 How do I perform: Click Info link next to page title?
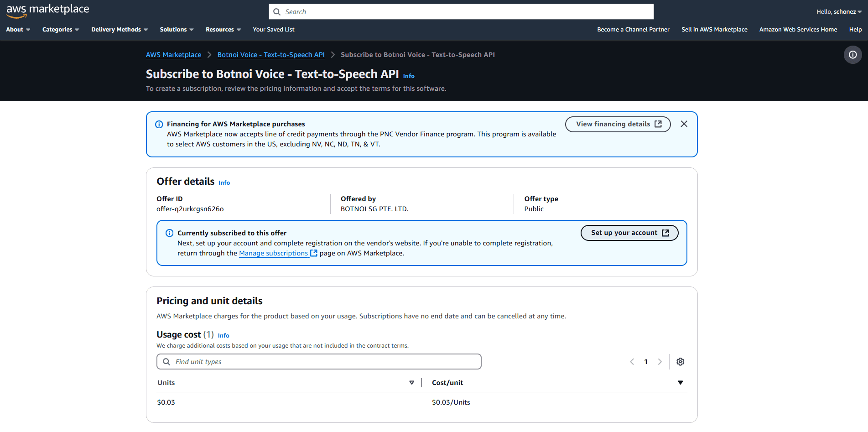409,76
